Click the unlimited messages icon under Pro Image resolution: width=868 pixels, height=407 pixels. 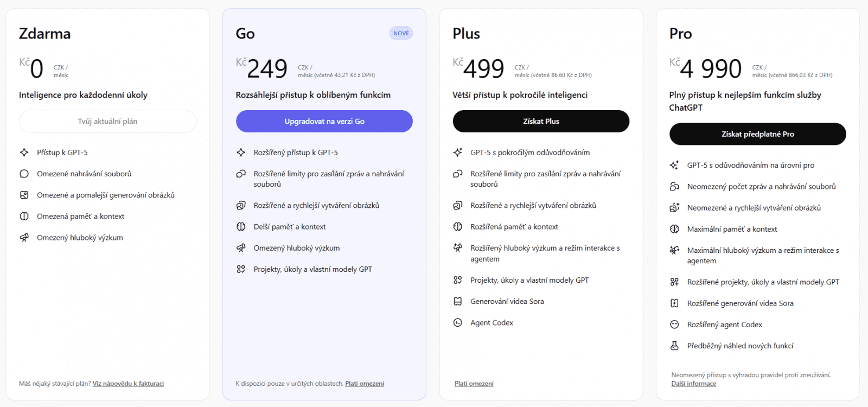tap(674, 186)
